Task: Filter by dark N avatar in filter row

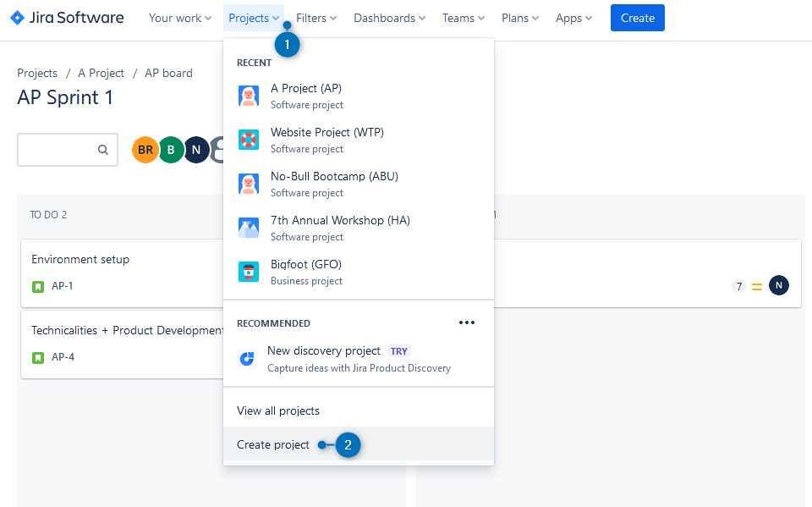Action: point(196,150)
